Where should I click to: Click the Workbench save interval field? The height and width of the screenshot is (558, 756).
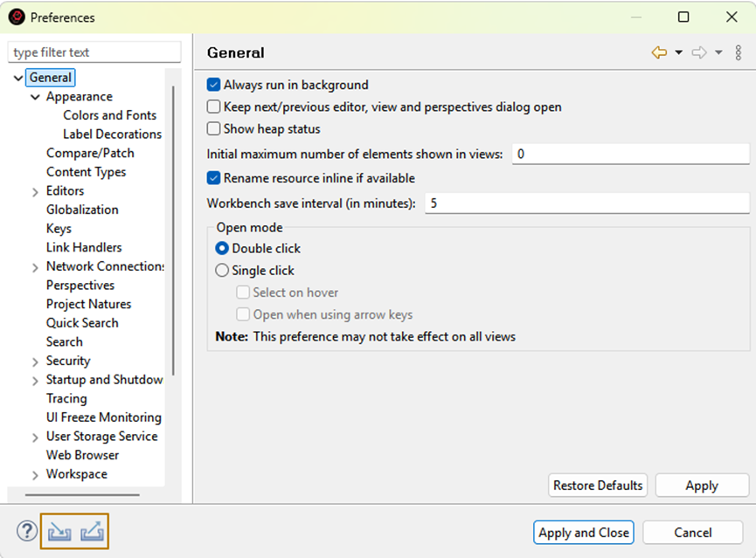click(x=586, y=203)
